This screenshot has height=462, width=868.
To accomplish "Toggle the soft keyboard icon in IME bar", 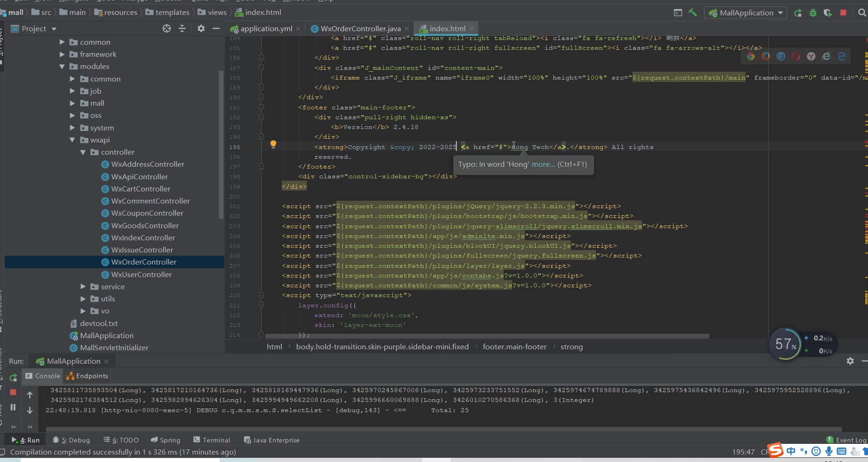I will pyautogui.click(x=841, y=451).
